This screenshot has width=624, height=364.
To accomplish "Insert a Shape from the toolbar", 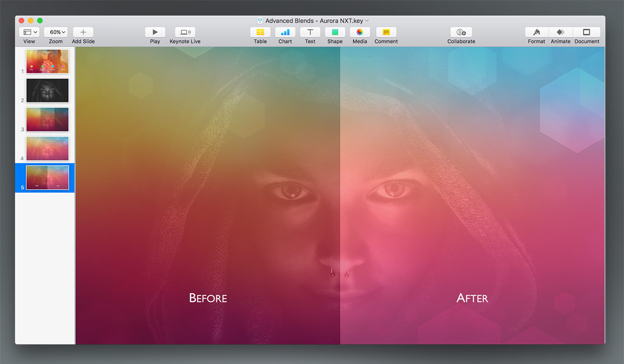I will [335, 32].
